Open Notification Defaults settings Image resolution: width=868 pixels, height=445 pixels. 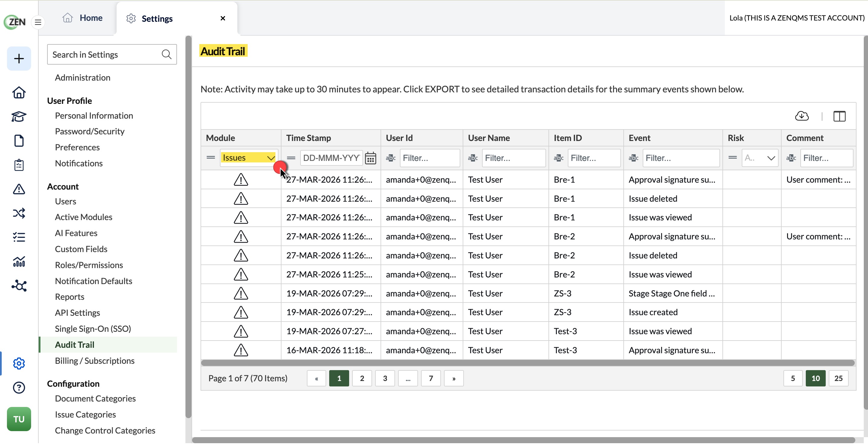pos(94,281)
